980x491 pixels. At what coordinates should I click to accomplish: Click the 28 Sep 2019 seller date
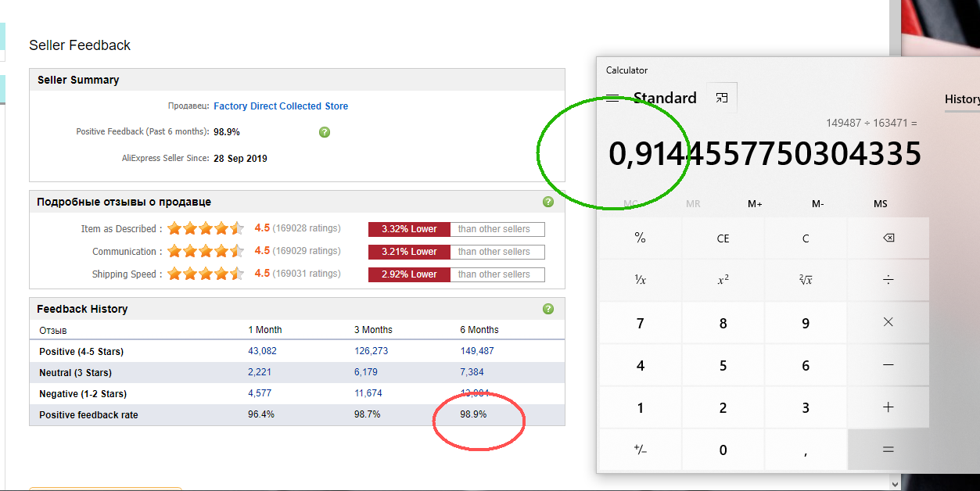[x=241, y=159]
